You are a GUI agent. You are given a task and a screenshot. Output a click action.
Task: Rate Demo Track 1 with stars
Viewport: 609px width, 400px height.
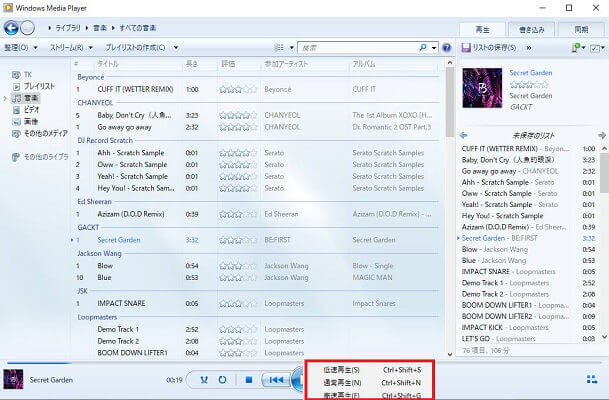pos(238,329)
